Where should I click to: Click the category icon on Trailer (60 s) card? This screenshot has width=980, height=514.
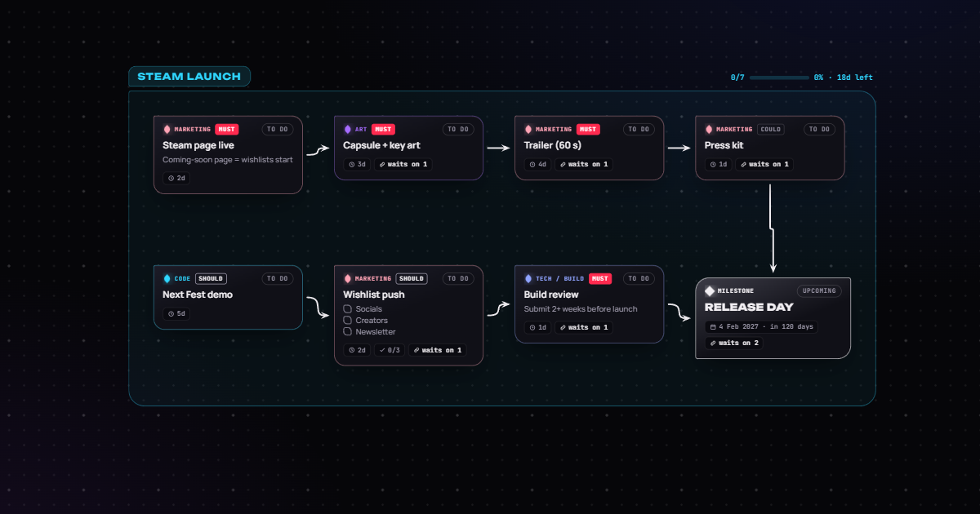[528, 129]
